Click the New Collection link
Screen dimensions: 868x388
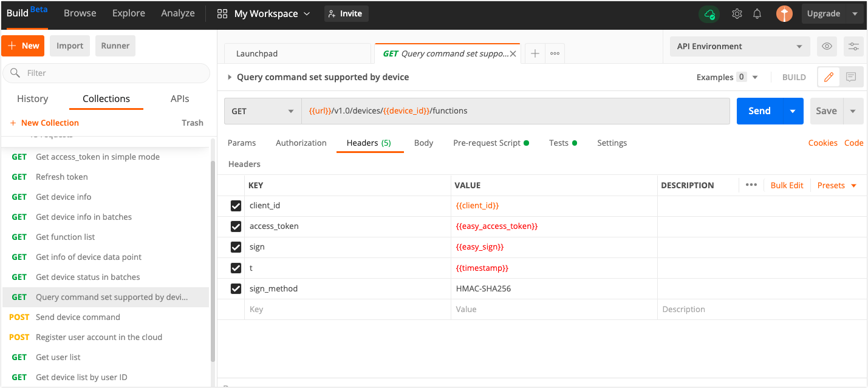[x=45, y=123]
